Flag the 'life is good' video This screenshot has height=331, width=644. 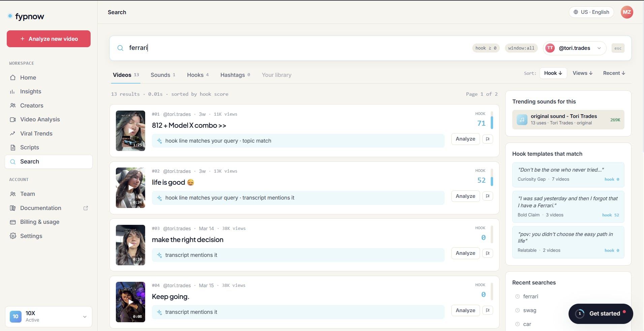488,196
